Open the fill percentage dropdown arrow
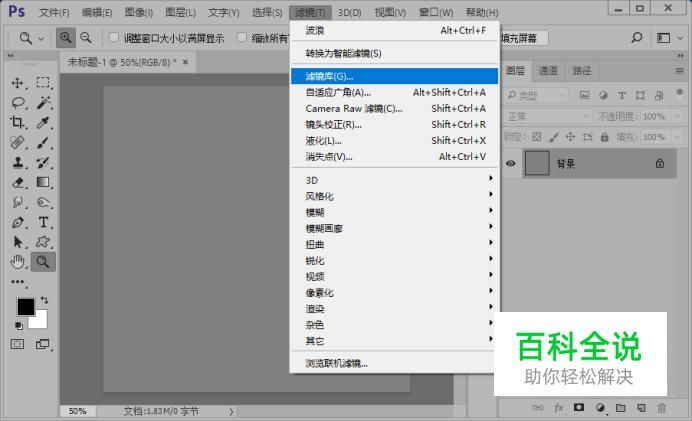The height and width of the screenshot is (421, 692). 677,137
